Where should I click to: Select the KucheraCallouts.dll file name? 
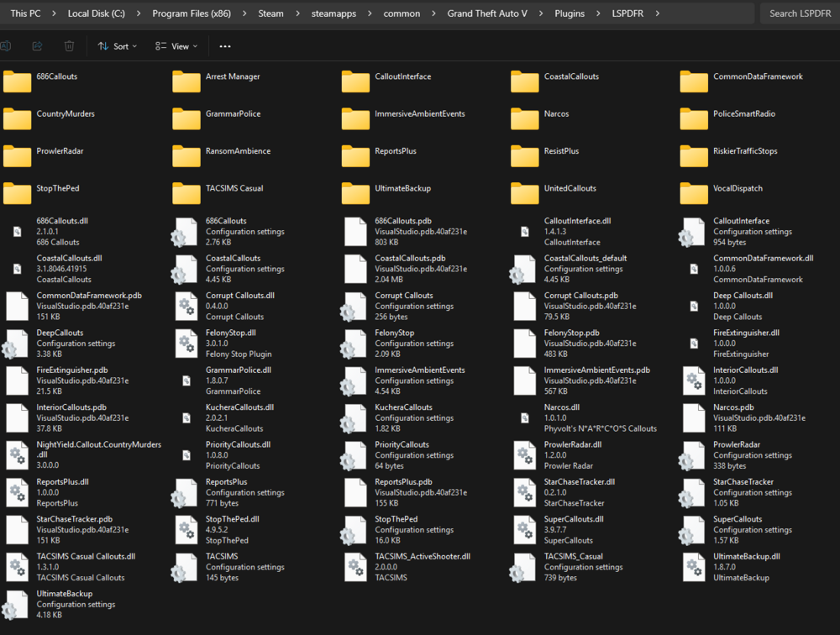(239, 407)
